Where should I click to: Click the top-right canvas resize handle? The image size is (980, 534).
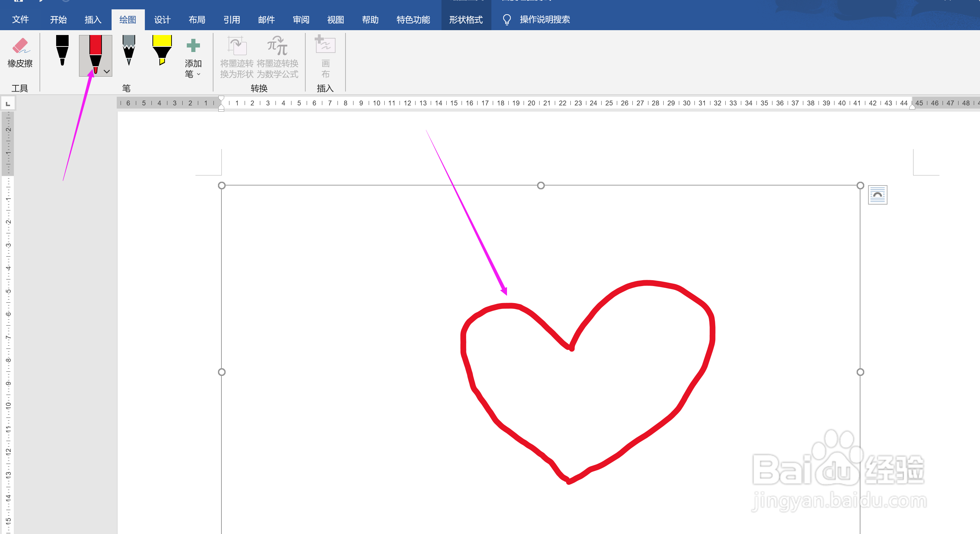(860, 186)
